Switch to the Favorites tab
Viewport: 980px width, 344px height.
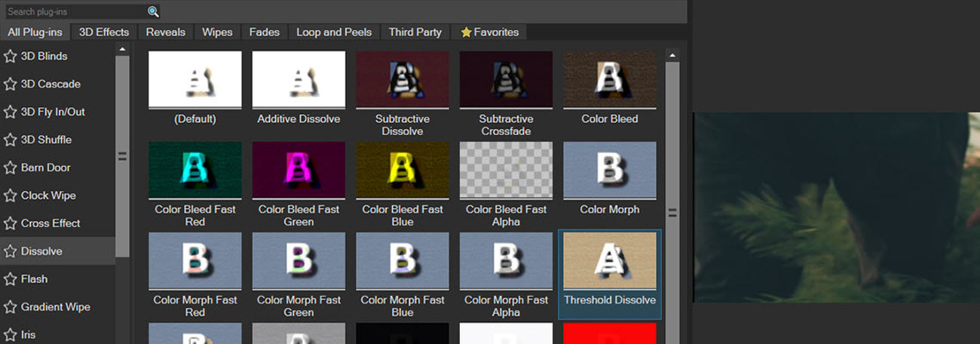tap(489, 32)
